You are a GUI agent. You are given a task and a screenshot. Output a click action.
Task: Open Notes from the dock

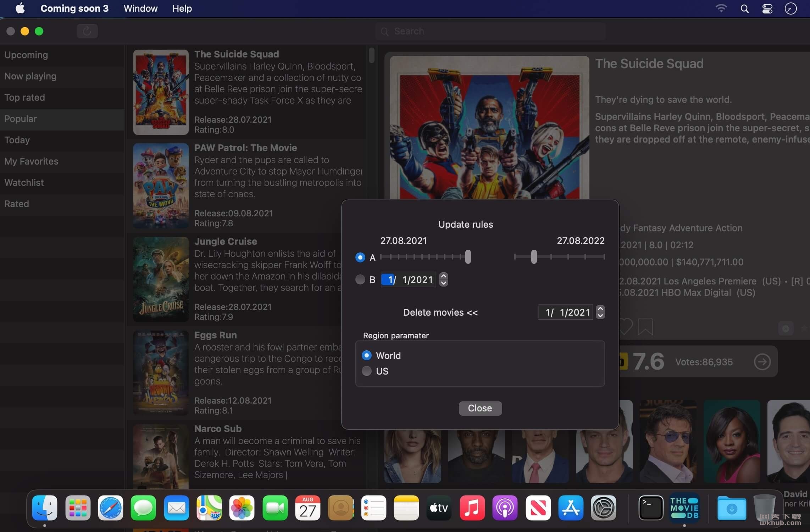click(x=406, y=508)
